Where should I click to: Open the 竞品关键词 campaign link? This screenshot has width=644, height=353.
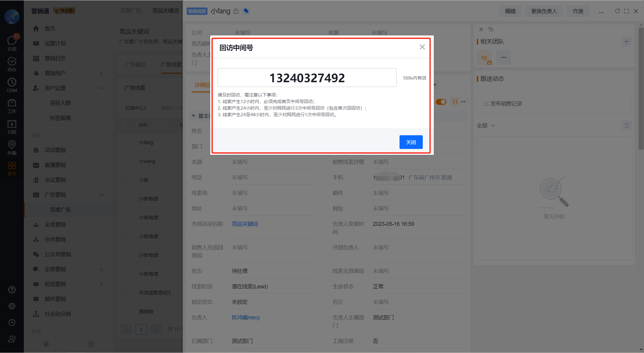tap(245, 224)
